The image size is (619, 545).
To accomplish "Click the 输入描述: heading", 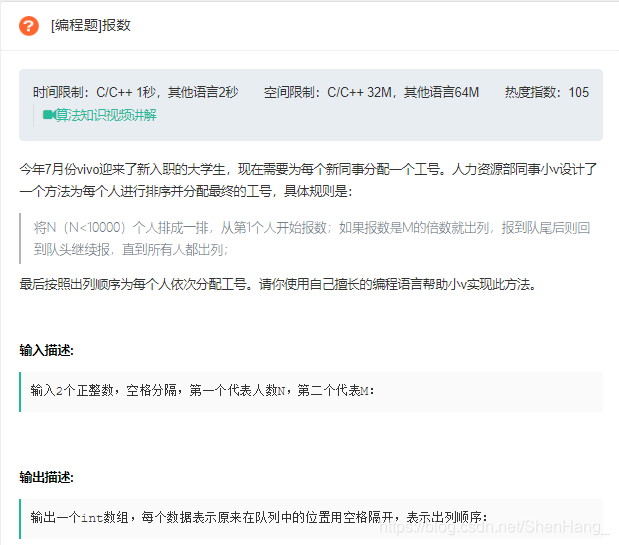I will point(47,350).
